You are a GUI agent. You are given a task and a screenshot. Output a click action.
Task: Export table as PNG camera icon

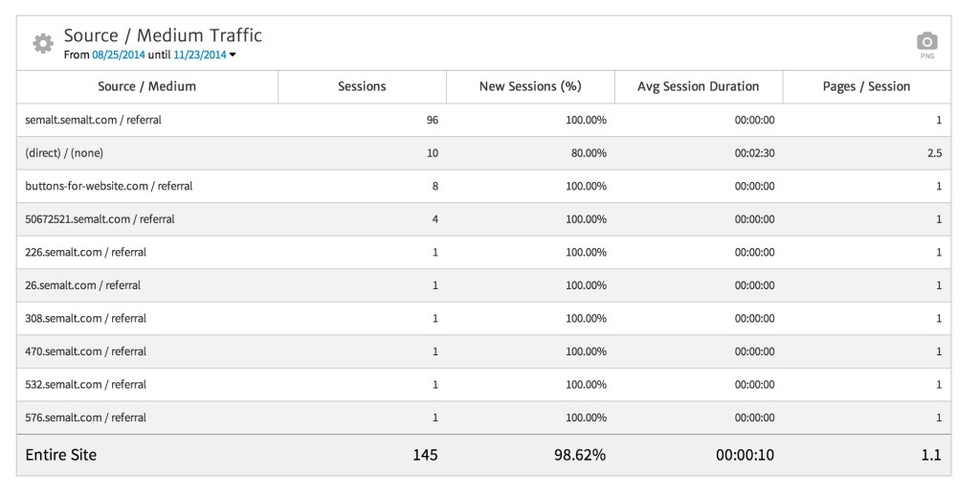click(x=926, y=42)
